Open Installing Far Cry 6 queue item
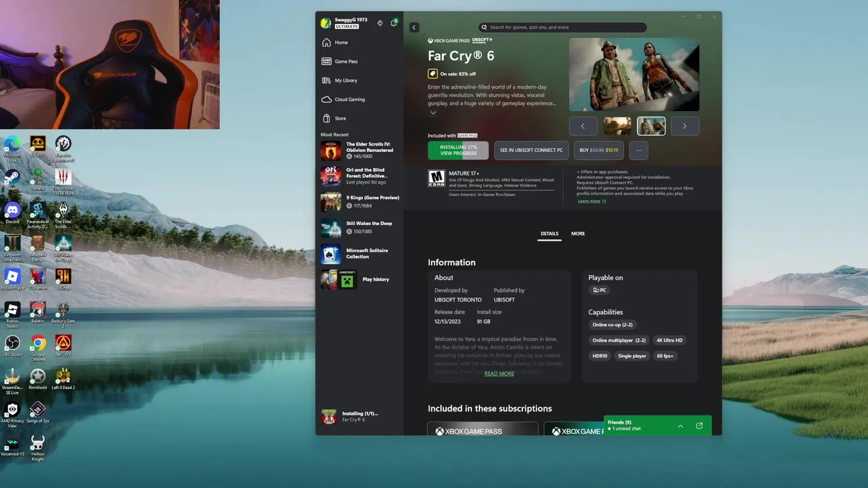The width and height of the screenshot is (868, 488). click(360, 417)
